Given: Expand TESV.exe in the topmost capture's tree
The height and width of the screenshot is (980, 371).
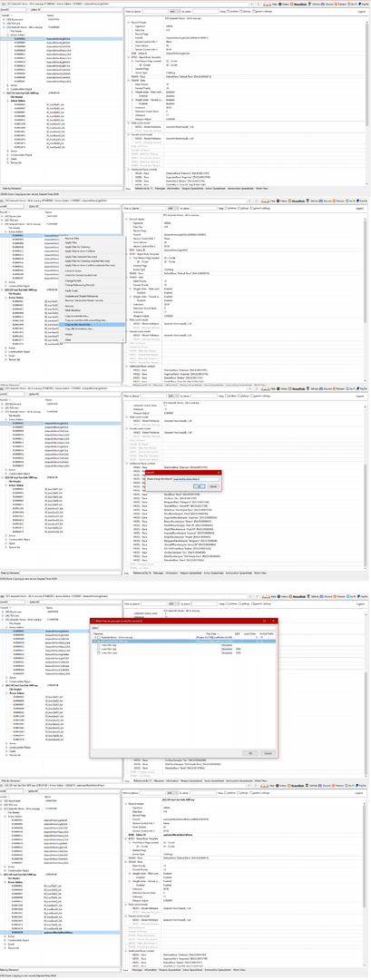Looking at the screenshot, I should coord(4,23).
